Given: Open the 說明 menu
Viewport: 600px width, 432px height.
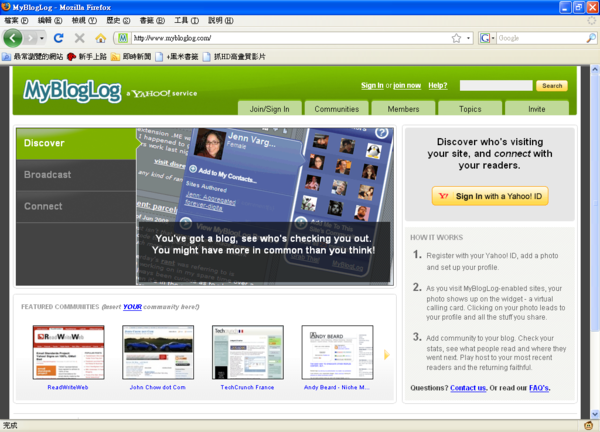Looking at the screenshot, I should 220,21.
